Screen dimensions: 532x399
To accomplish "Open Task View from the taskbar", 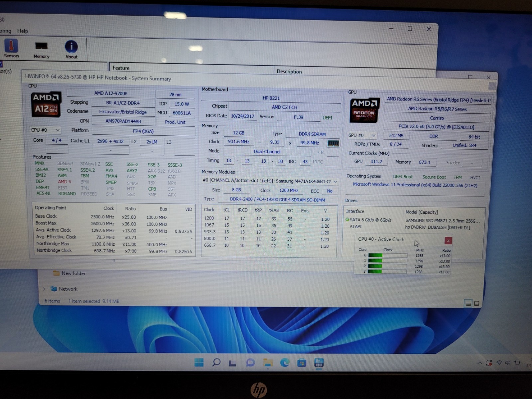I will pyautogui.click(x=232, y=363).
